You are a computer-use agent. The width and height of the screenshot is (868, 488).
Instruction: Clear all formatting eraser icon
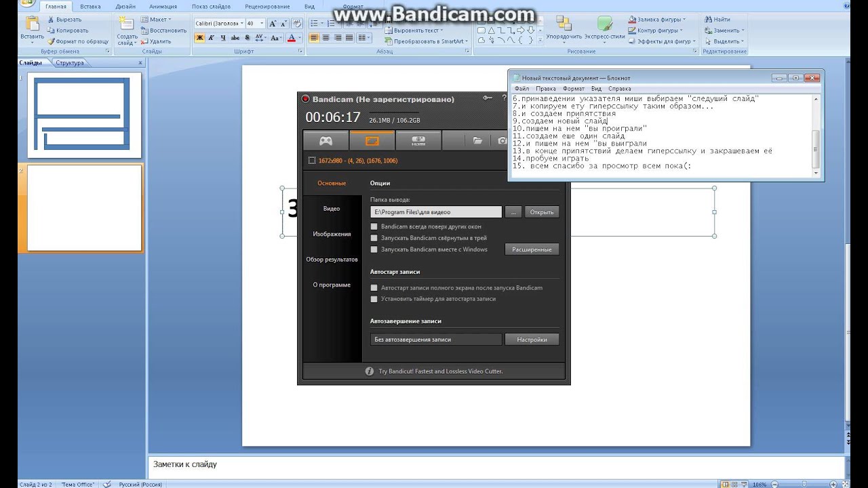coord(296,23)
